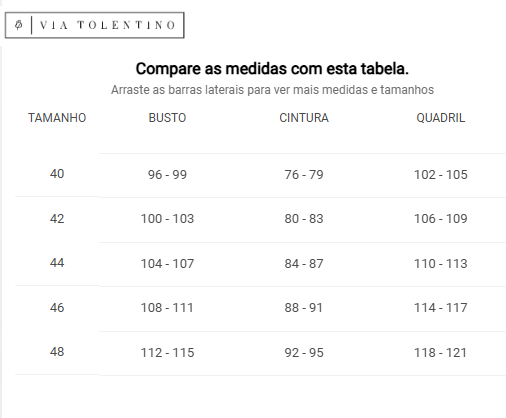Click hip measurement 110 - 113
The image size is (506, 418).
pos(441,264)
